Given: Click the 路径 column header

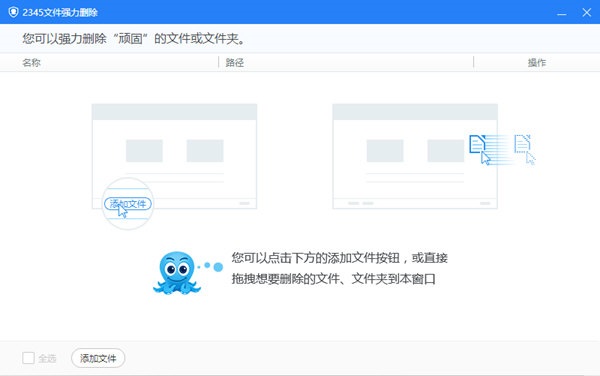Looking at the screenshot, I should (x=235, y=62).
